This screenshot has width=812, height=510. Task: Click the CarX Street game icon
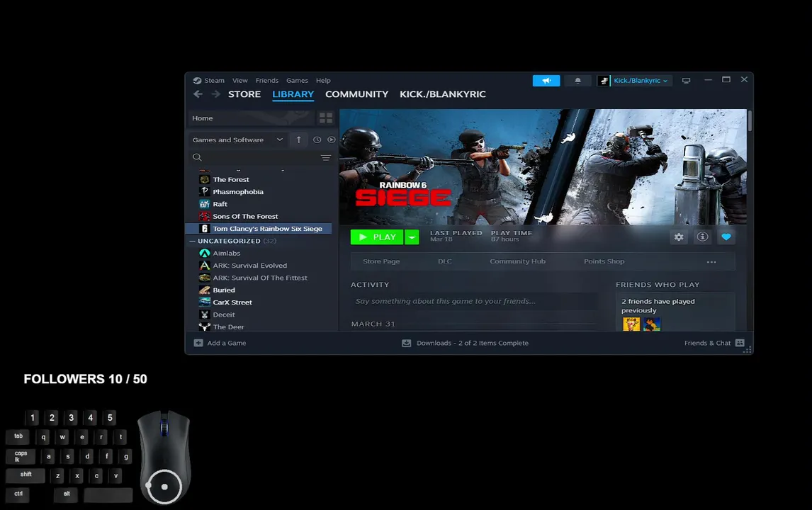[x=205, y=302]
